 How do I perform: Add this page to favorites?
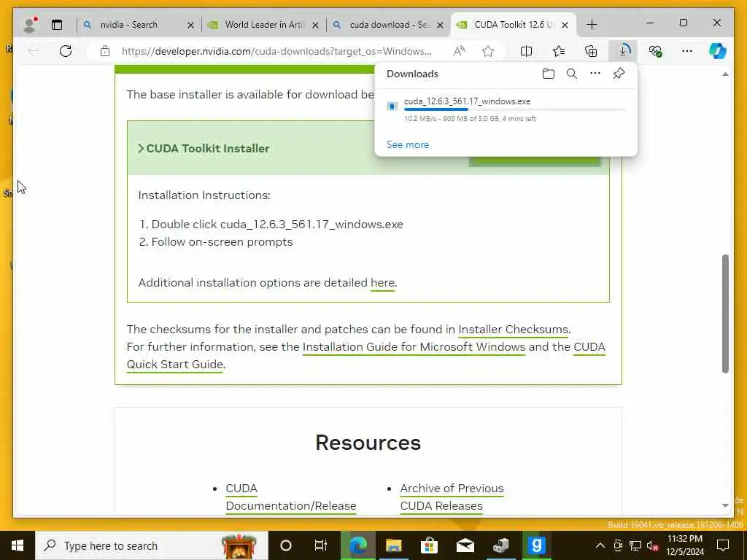488,51
